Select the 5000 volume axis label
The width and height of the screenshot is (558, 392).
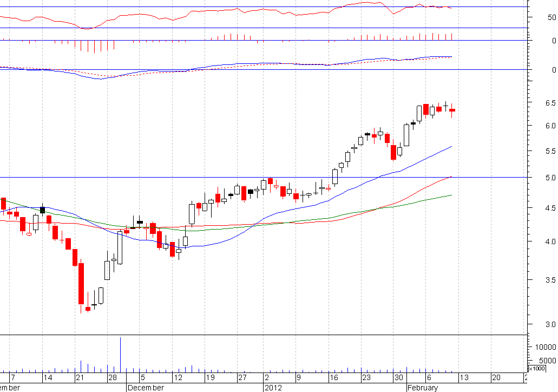[547, 361]
